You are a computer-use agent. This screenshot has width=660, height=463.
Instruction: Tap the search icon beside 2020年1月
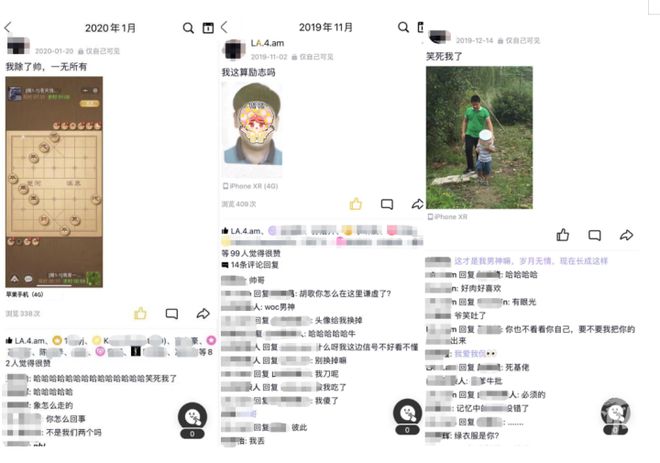tap(188, 28)
